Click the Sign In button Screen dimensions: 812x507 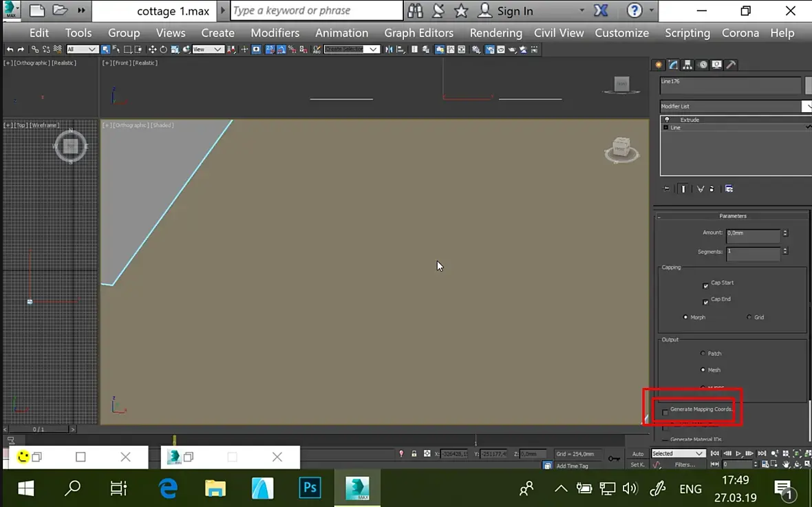[505, 11]
